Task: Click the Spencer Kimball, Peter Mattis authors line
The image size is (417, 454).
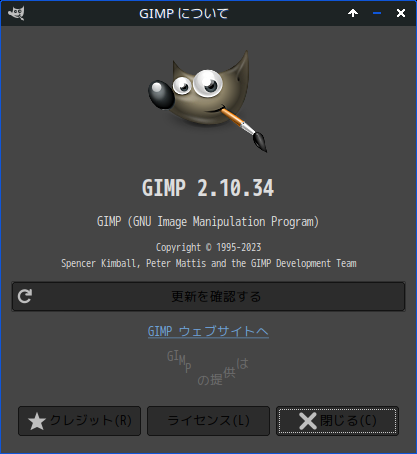Action: tap(209, 263)
